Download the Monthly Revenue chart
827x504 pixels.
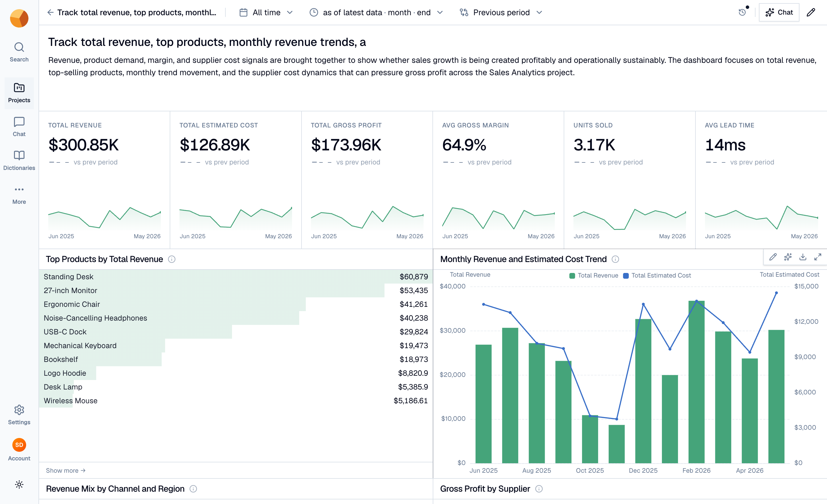click(x=803, y=257)
